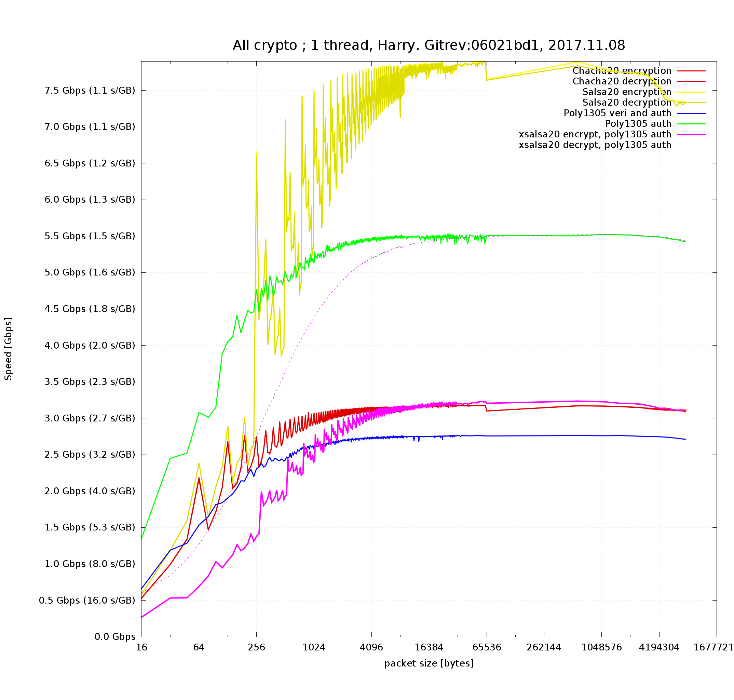Click xsalsa20 encrypt, poly1305 auth legend
734x700 pixels.
click(x=595, y=134)
